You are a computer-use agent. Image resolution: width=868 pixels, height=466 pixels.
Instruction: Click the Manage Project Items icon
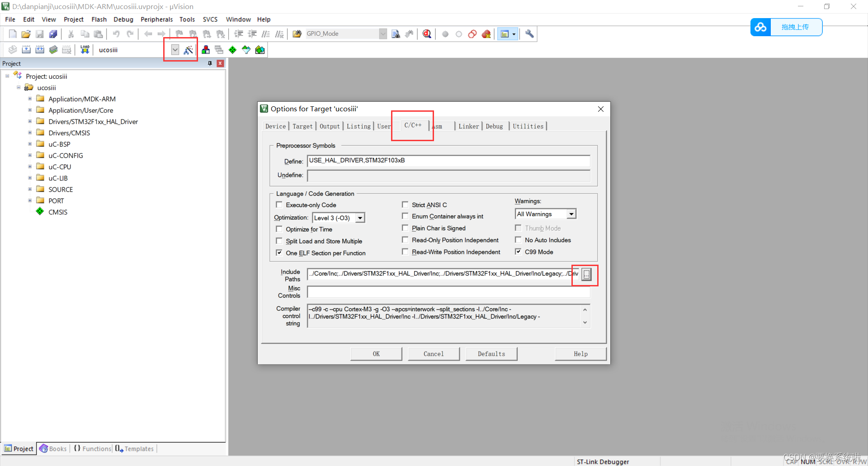click(x=206, y=50)
